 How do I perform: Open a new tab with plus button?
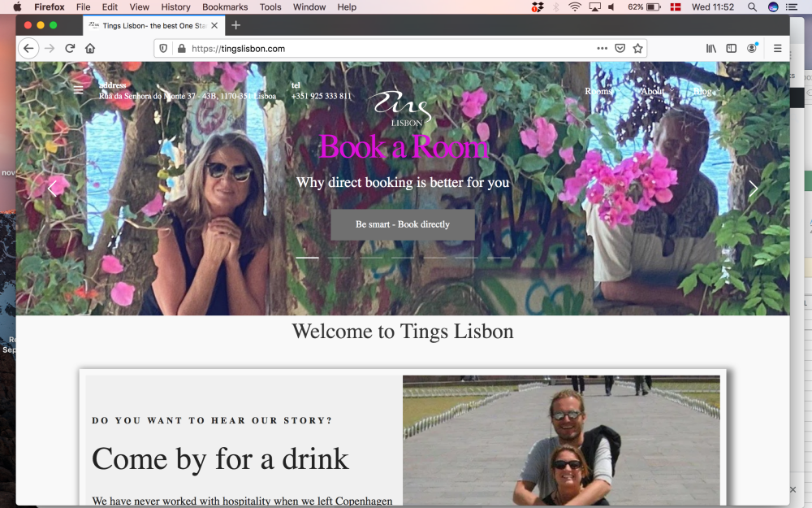235,25
